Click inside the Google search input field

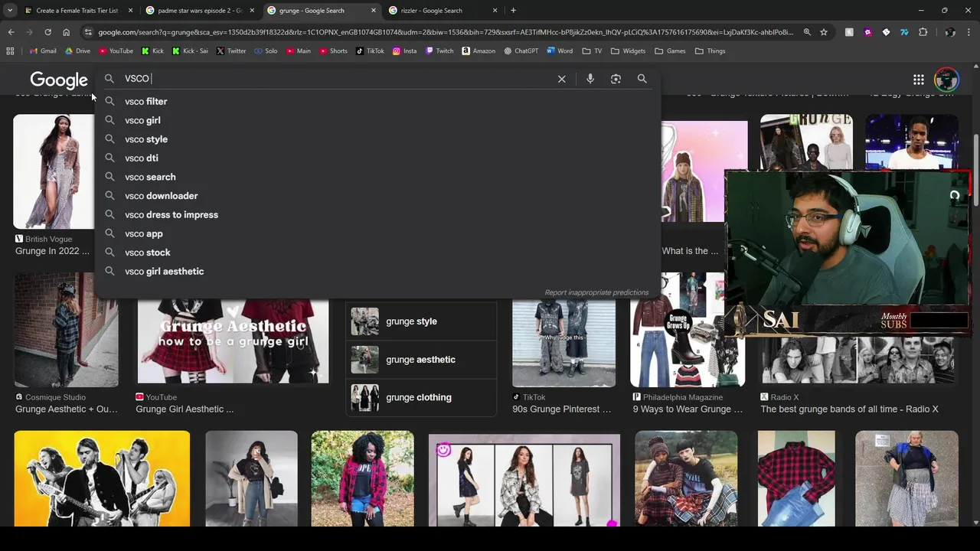click(x=337, y=79)
